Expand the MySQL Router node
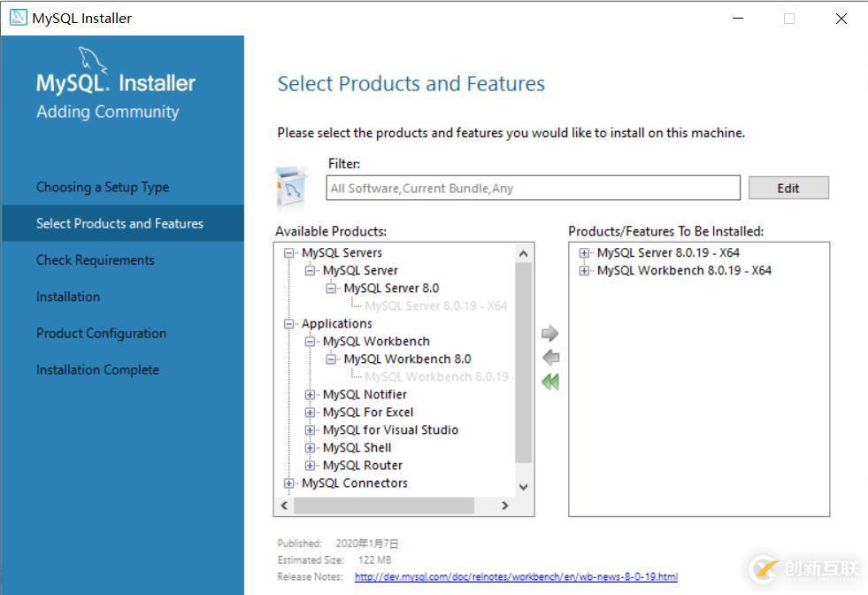The width and height of the screenshot is (868, 595). coord(310,466)
